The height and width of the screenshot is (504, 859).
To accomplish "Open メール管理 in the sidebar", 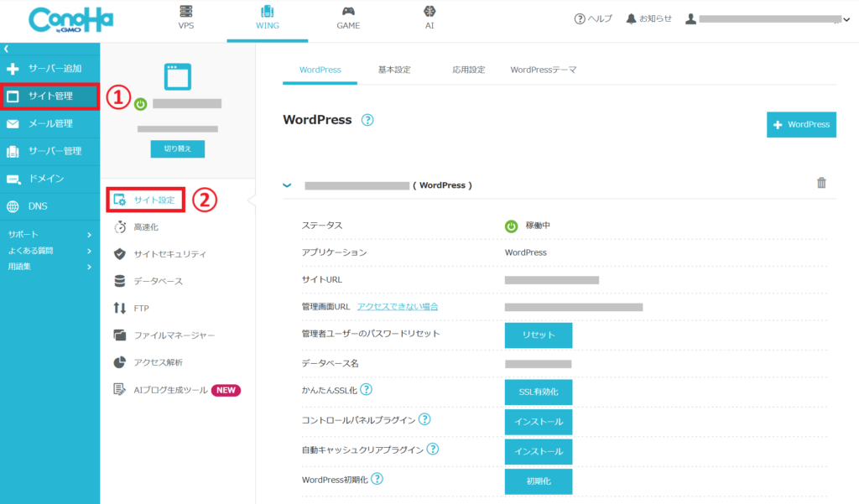I will (49, 124).
